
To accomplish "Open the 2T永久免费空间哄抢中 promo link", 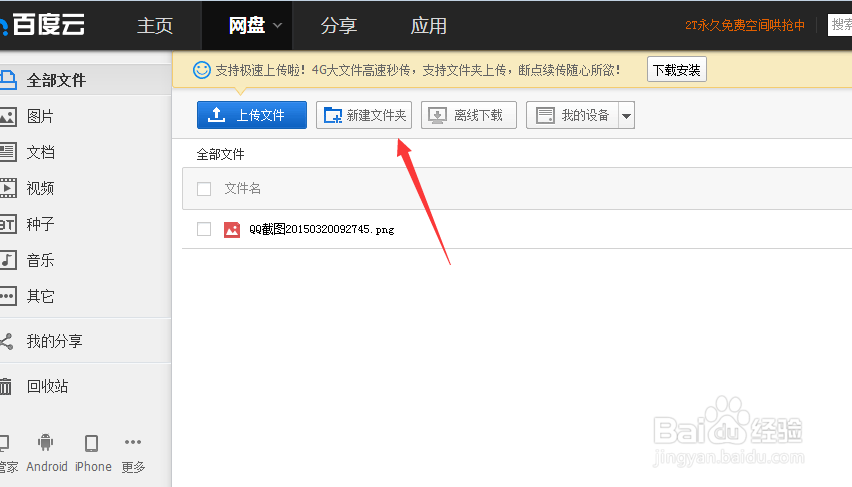I will pos(745,25).
